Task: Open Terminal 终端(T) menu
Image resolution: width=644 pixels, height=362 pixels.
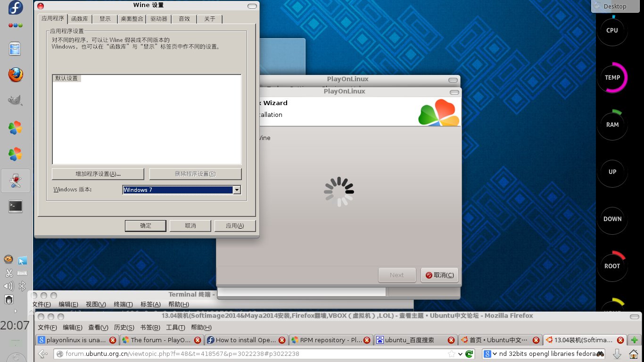Action: pyautogui.click(x=123, y=304)
